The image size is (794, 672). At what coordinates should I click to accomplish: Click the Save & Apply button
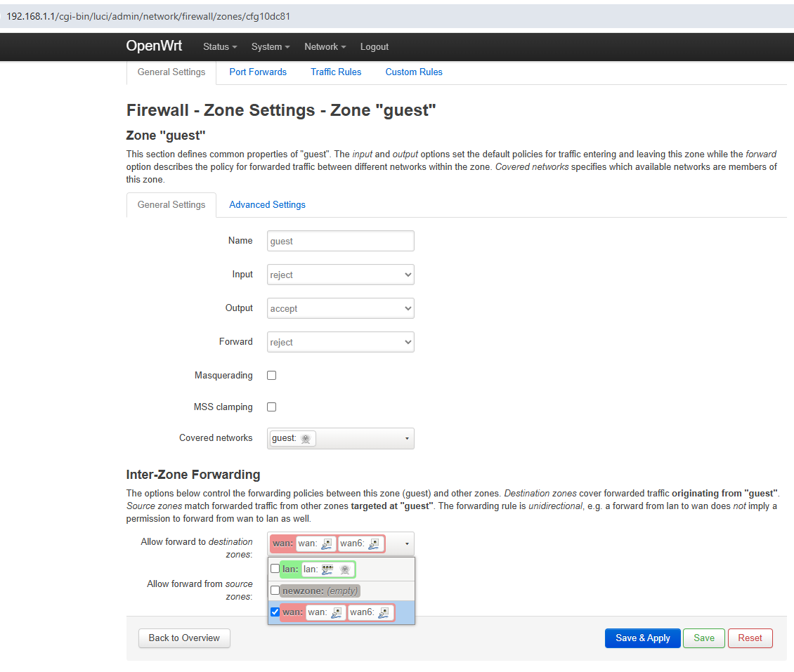pyautogui.click(x=643, y=638)
